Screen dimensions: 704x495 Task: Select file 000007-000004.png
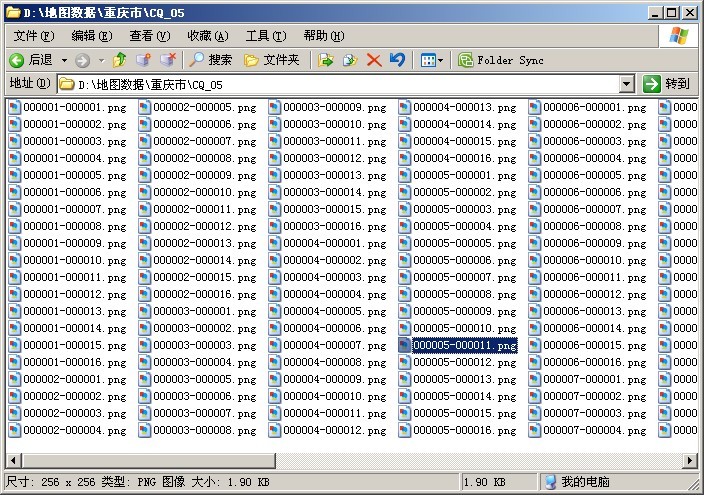pos(588,430)
